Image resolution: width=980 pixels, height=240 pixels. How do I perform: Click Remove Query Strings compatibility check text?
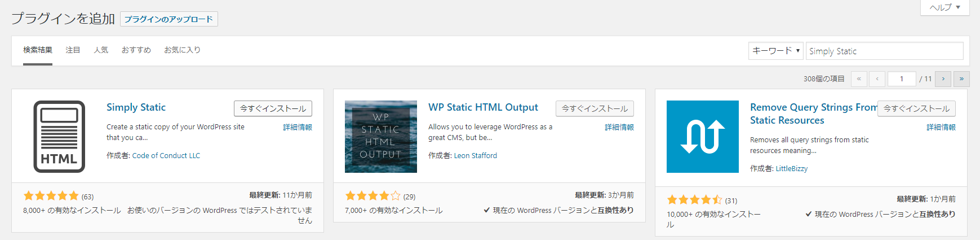pos(880,215)
